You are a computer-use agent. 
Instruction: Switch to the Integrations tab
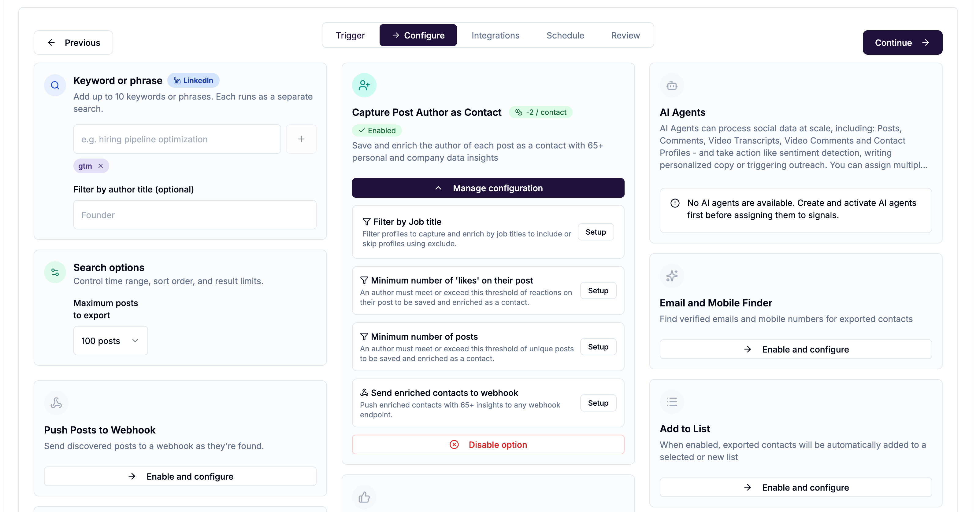(495, 35)
